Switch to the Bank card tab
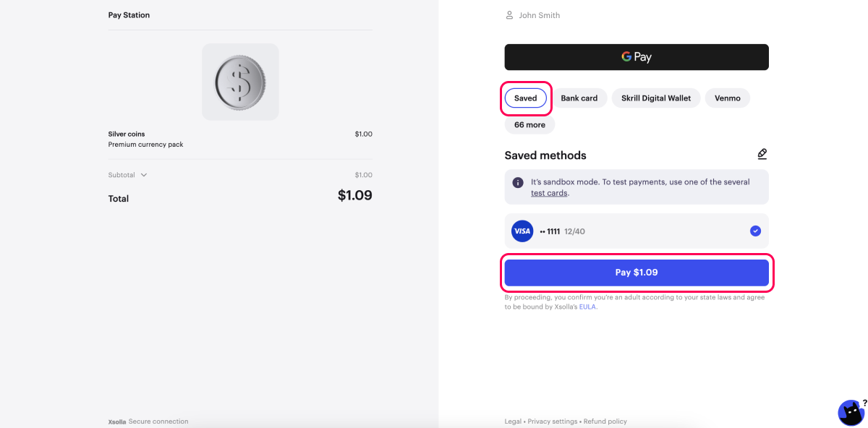868x428 pixels. 579,98
